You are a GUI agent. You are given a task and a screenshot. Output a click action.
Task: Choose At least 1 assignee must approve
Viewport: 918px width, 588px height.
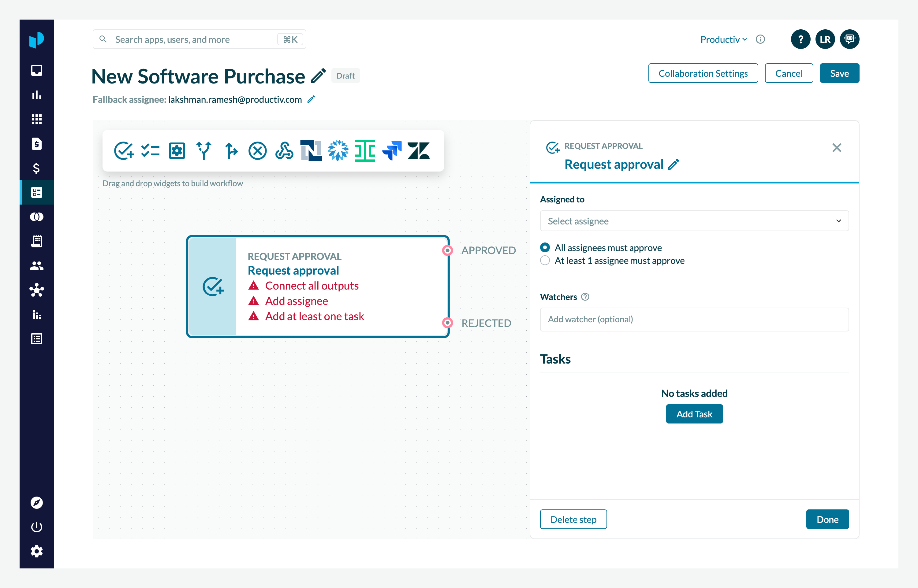coord(545,261)
